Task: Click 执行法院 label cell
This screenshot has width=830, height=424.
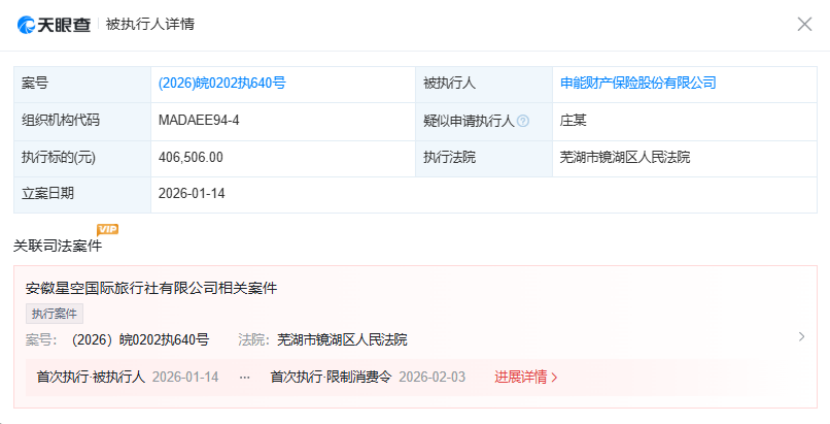Action: 484,158
